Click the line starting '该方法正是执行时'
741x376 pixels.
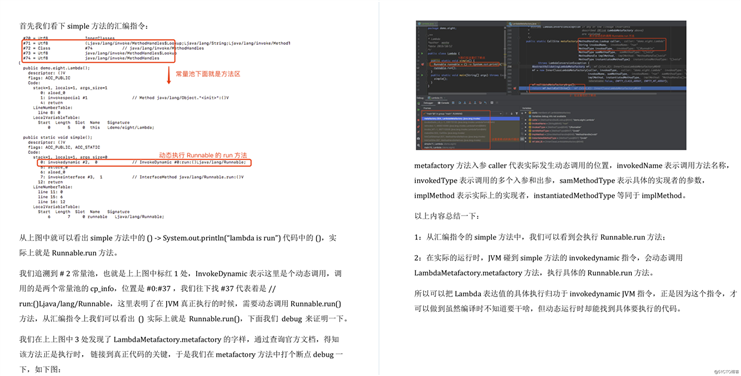[x=181, y=354]
